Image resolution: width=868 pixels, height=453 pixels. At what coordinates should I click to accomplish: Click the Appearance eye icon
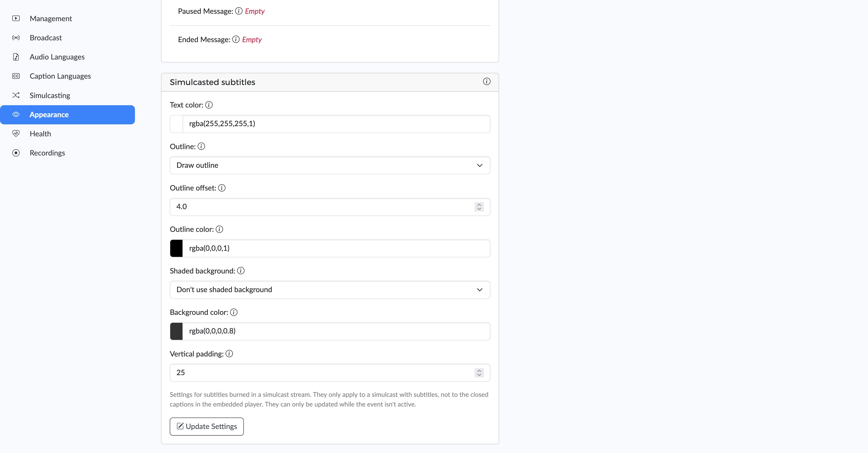tap(16, 114)
